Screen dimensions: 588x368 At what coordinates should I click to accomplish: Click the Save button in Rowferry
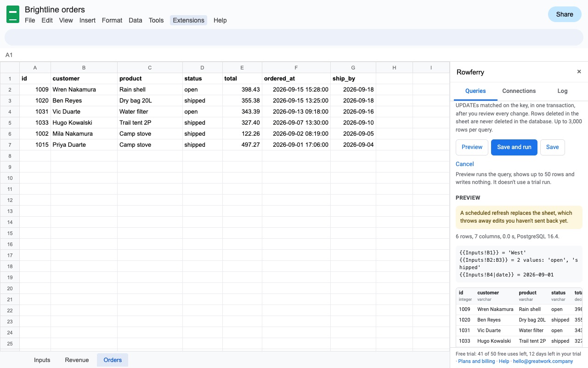(x=553, y=147)
